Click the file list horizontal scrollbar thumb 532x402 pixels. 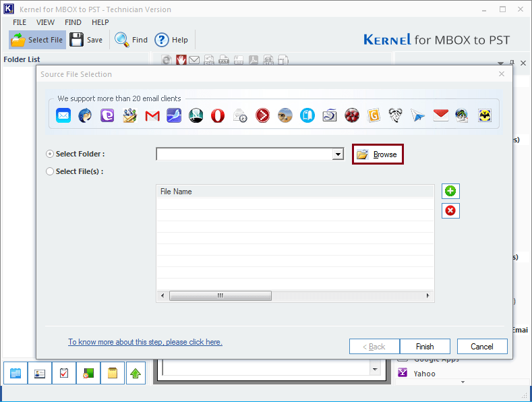[220, 295]
